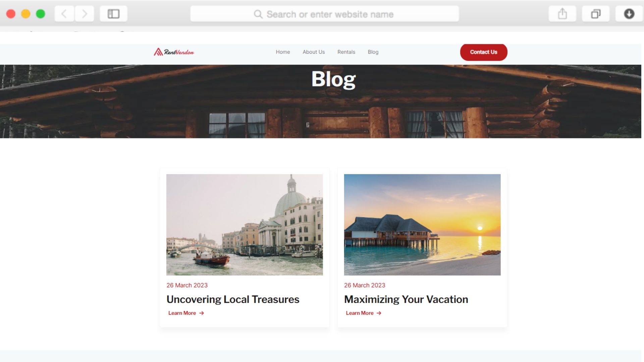Show tab overview icon
The height and width of the screenshot is (362, 644).
coord(596,14)
